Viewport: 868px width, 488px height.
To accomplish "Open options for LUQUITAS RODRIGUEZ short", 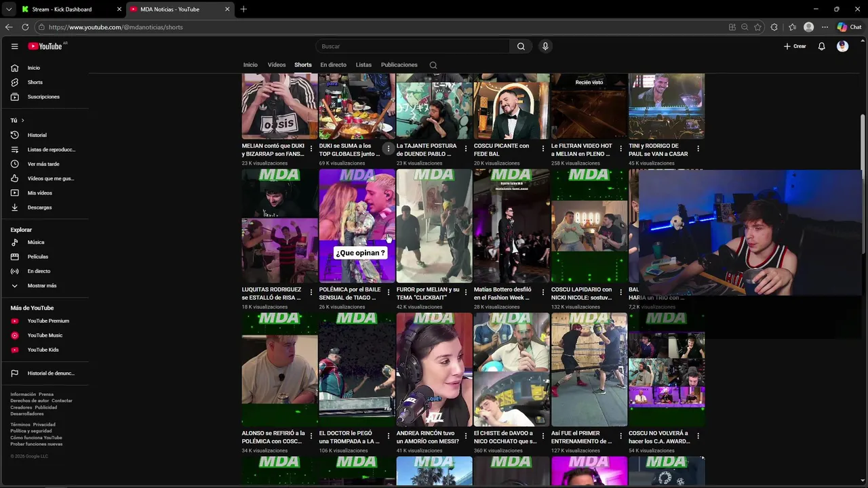I will (x=311, y=292).
